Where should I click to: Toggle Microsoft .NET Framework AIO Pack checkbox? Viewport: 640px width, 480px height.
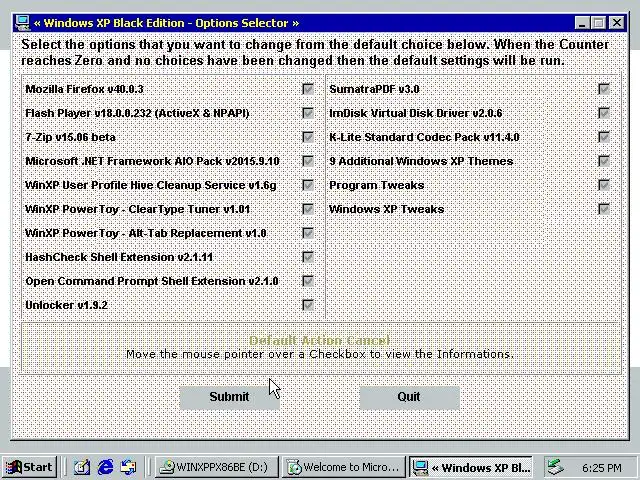pos(308,161)
